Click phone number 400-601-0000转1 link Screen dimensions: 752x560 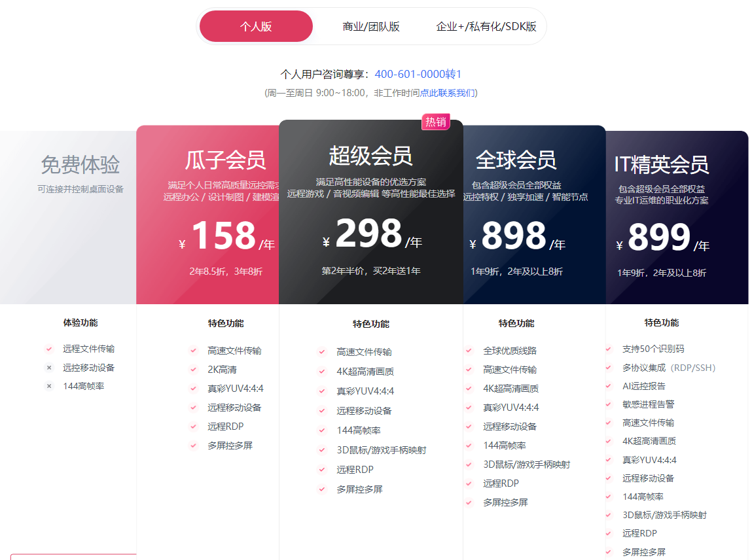coord(418,75)
